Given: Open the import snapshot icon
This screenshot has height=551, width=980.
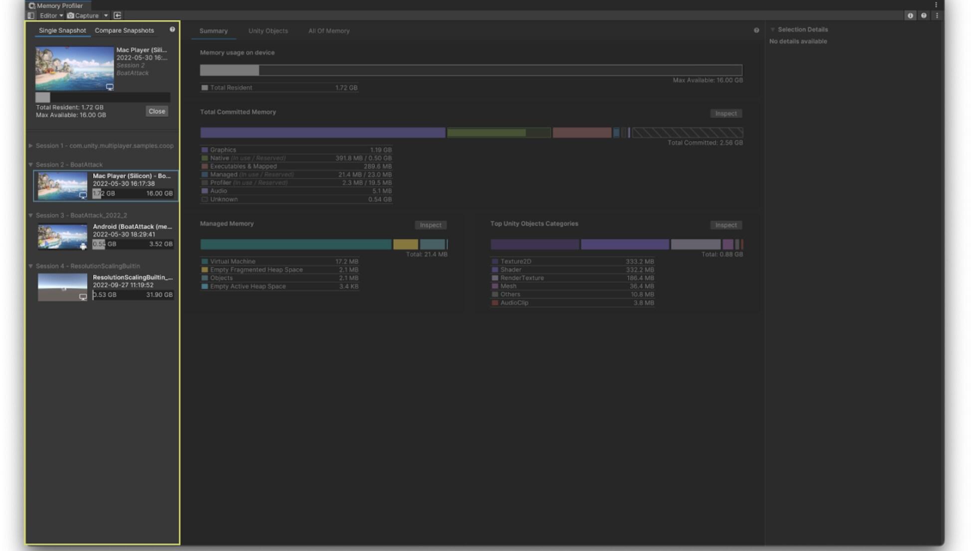Looking at the screenshot, I should pyautogui.click(x=118, y=15).
